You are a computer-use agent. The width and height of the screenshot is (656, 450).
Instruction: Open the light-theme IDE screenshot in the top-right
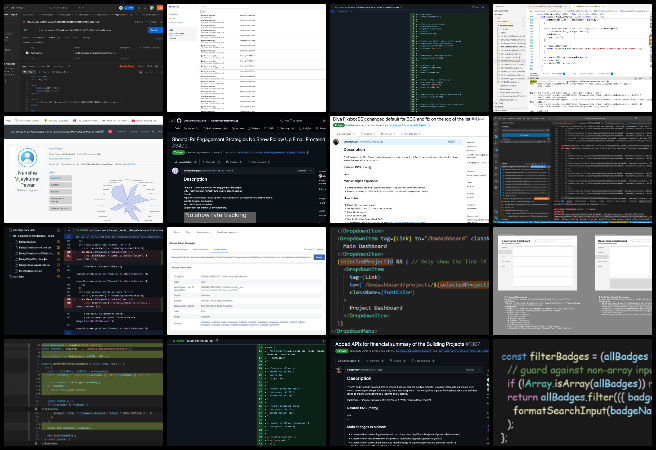point(574,55)
